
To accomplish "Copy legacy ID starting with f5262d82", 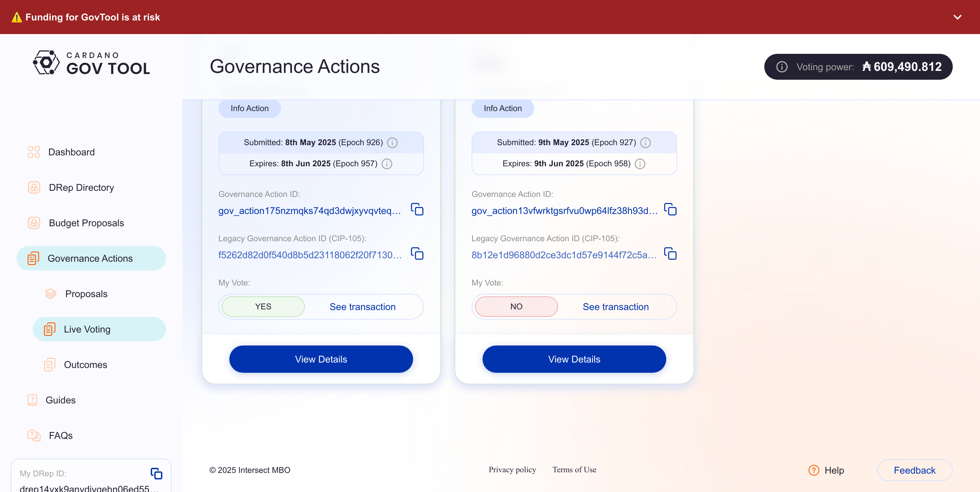I will [x=417, y=253].
